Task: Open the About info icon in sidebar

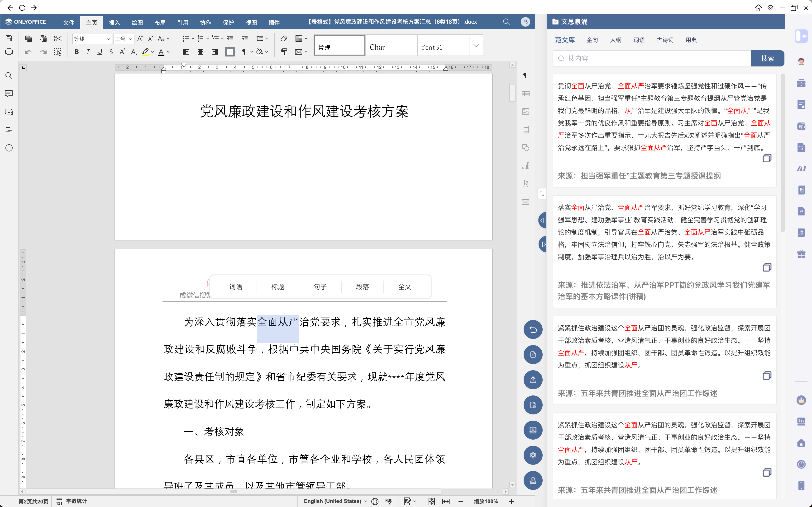Action: pyautogui.click(x=9, y=148)
